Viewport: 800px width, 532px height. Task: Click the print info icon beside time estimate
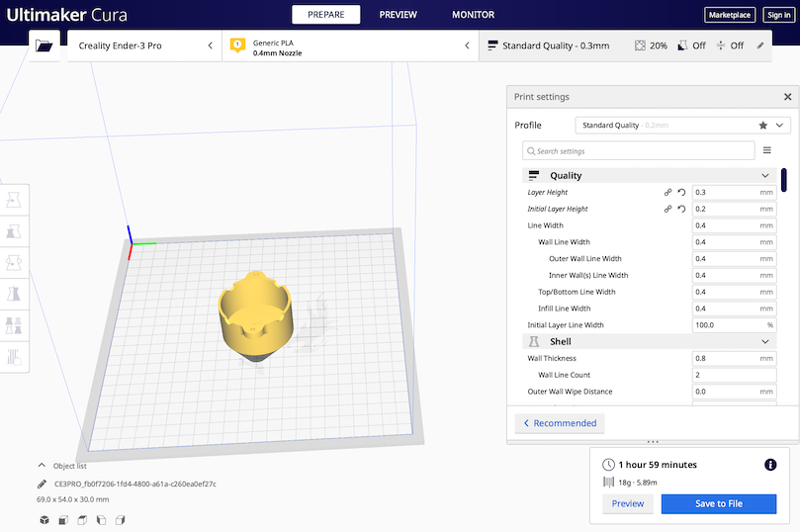770,465
